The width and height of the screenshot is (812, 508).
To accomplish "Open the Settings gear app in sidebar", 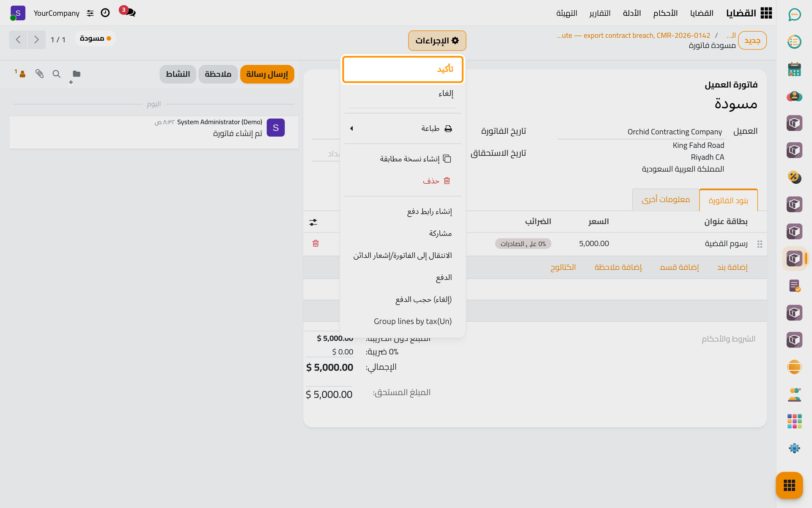I will point(794,448).
